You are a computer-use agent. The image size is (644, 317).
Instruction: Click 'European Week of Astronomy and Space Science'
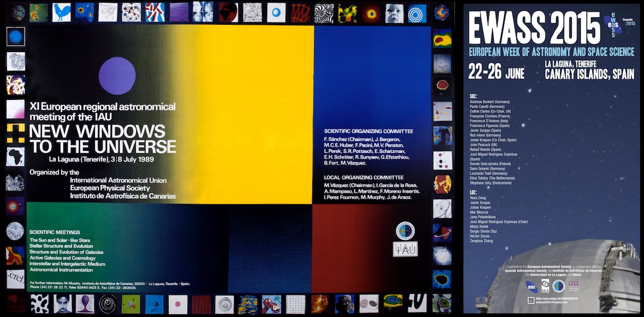[551, 53]
